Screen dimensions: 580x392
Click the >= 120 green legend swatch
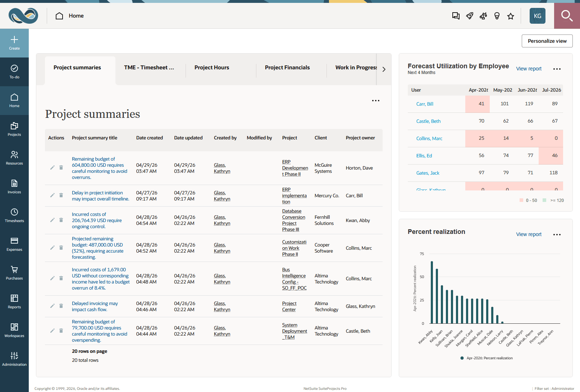pos(544,200)
